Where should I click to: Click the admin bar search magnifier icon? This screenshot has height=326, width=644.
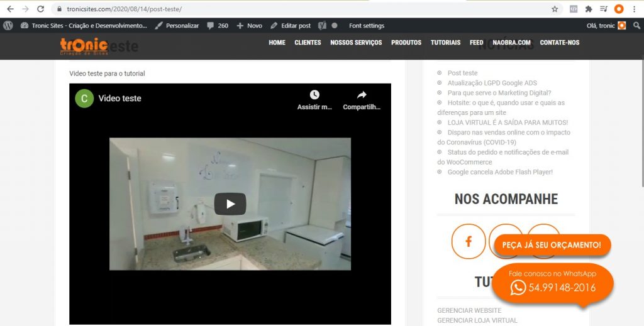(x=636, y=26)
